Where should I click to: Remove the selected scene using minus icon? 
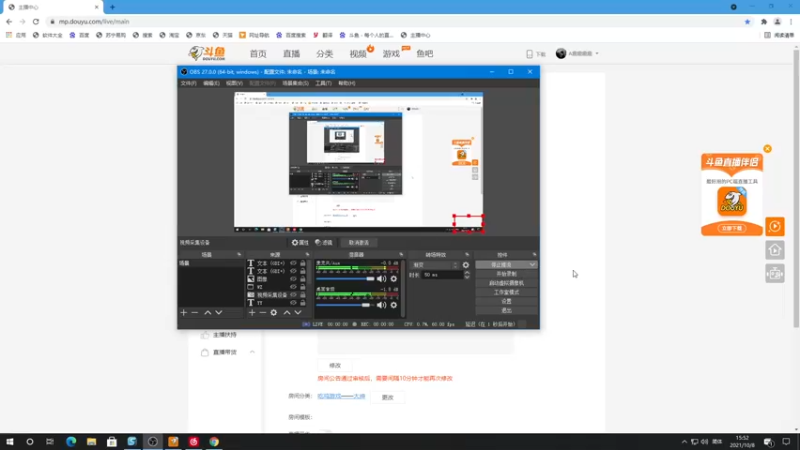click(x=194, y=312)
